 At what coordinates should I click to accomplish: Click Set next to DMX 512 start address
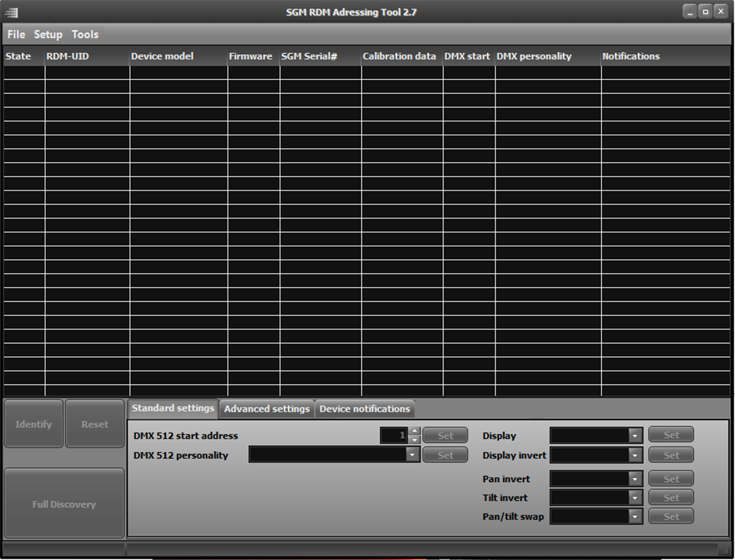click(x=445, y=435)
